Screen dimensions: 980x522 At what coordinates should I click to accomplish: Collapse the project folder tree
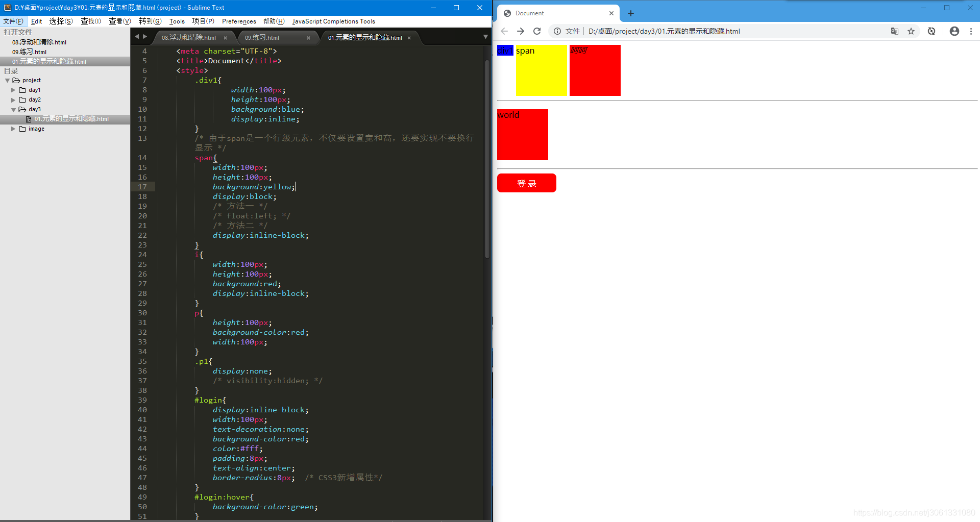7,81
